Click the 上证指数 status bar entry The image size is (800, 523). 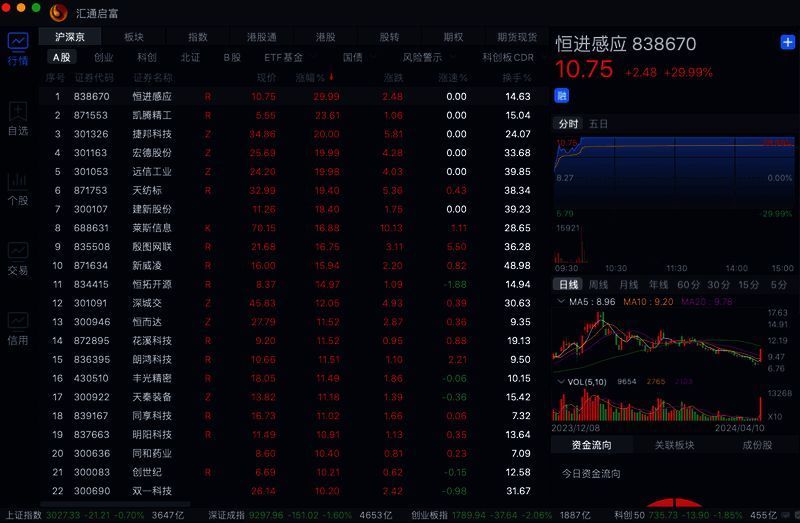coord(94,515)
